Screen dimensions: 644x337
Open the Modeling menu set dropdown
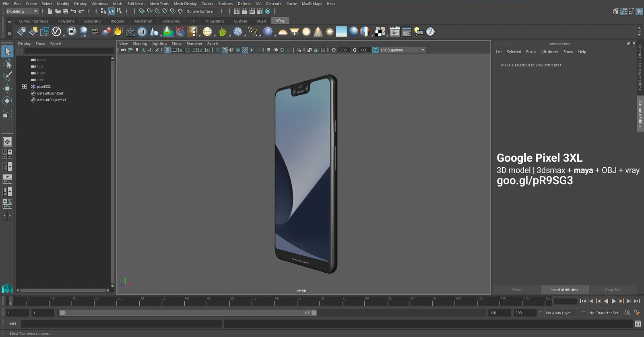tap(22, 11)
